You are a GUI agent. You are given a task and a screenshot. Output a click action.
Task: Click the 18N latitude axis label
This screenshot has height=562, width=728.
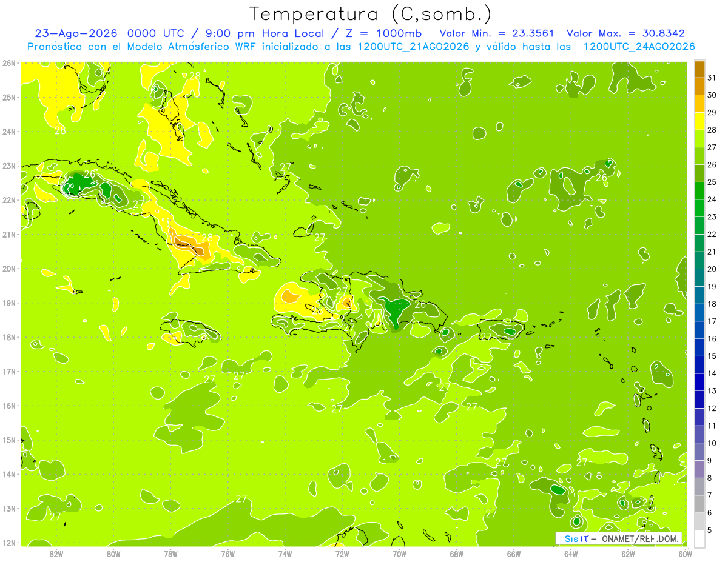(x=8, y=337)
